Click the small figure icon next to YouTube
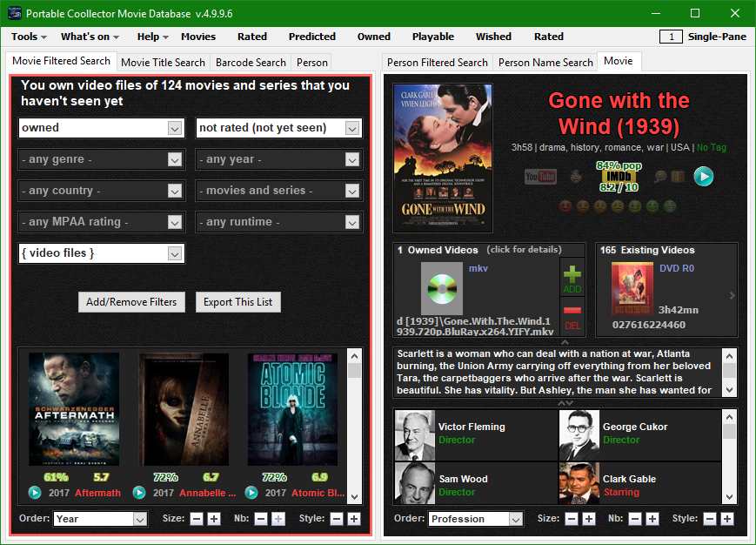This screenshot has height=545, width=756. click(x=576, y=177)
